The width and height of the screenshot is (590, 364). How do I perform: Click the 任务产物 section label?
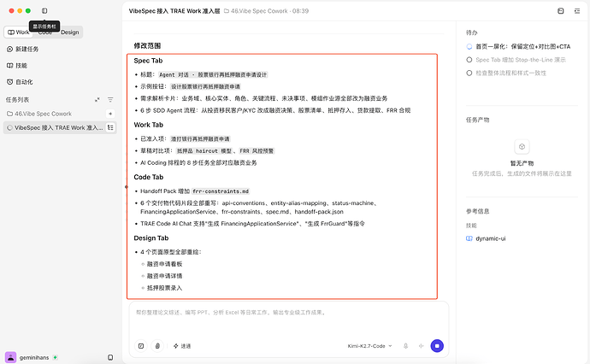click(477, 120)
